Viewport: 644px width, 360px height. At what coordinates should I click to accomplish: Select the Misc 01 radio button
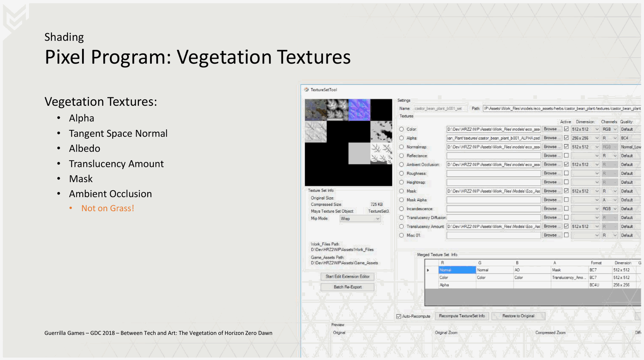coord(401,235)
